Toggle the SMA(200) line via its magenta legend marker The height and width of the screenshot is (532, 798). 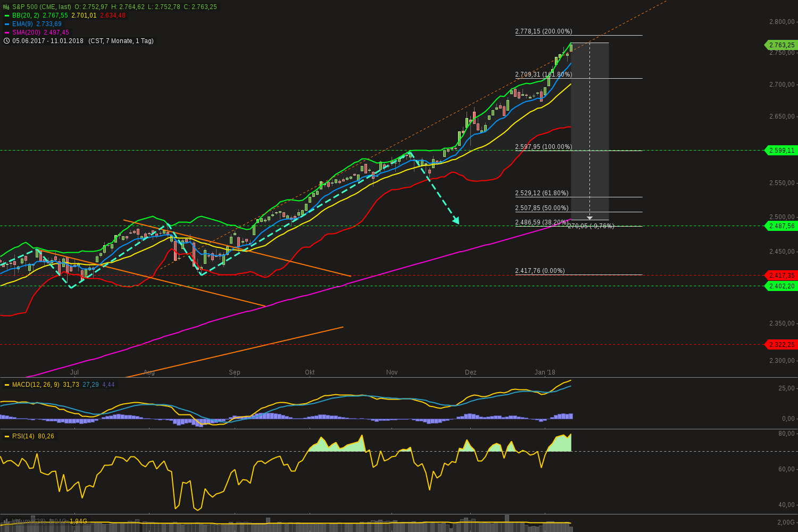point(6,32)
